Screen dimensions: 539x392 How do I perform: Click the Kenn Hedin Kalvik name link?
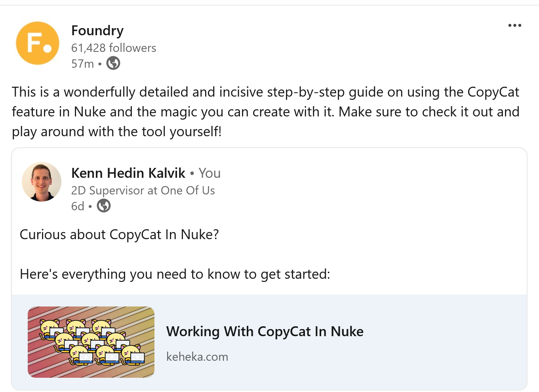pos(128,173)
